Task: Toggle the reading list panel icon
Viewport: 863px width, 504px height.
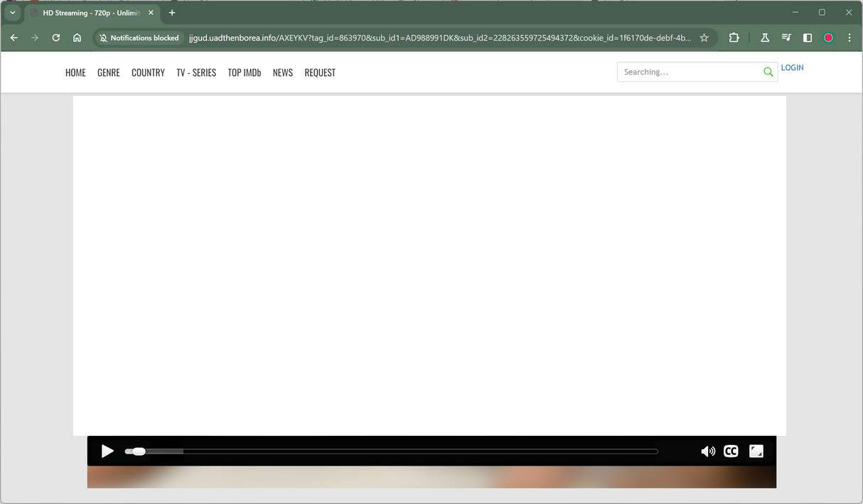Action: [786, 38]
